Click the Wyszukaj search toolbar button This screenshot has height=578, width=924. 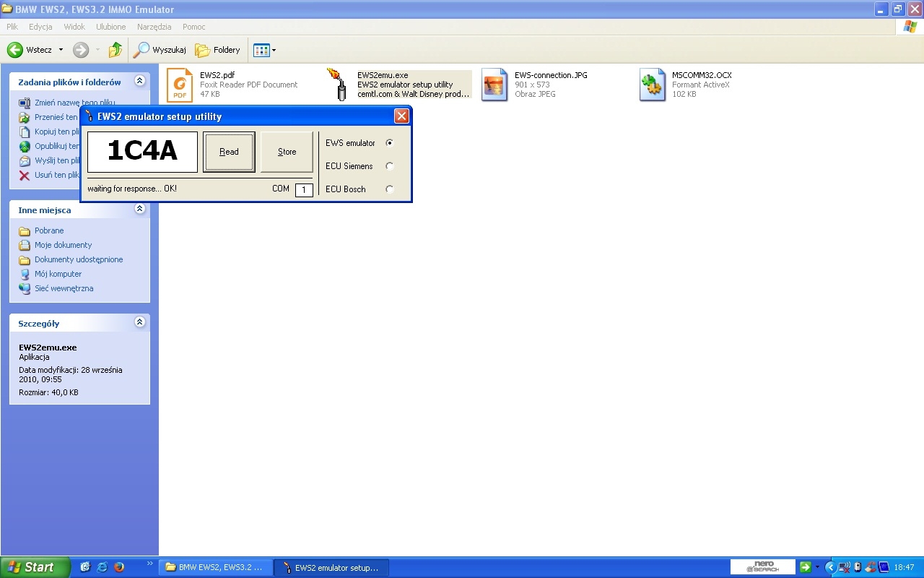coord(160,50)
